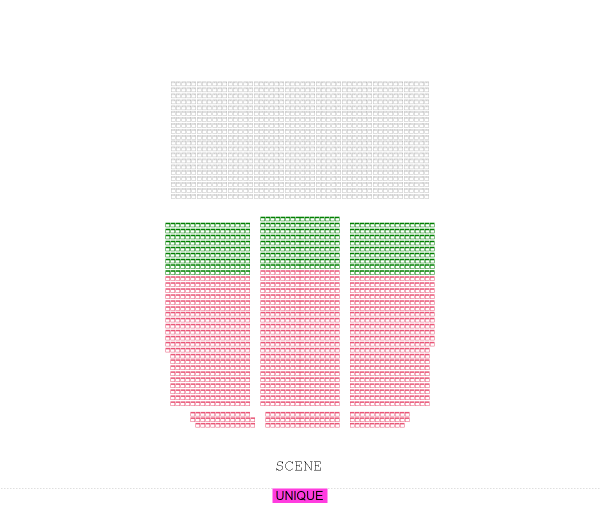Pick leftmost seat of first pink row, center block

(x=263, y=273)
